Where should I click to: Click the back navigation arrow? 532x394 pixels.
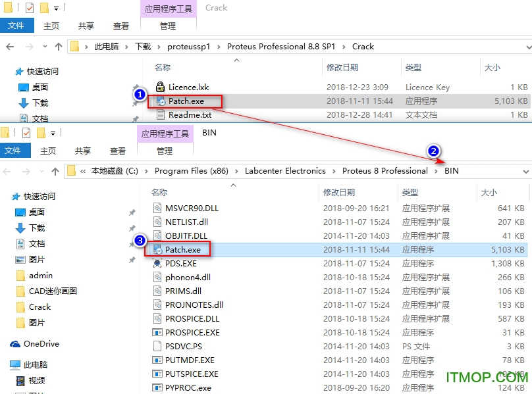(x=9, y=47)
